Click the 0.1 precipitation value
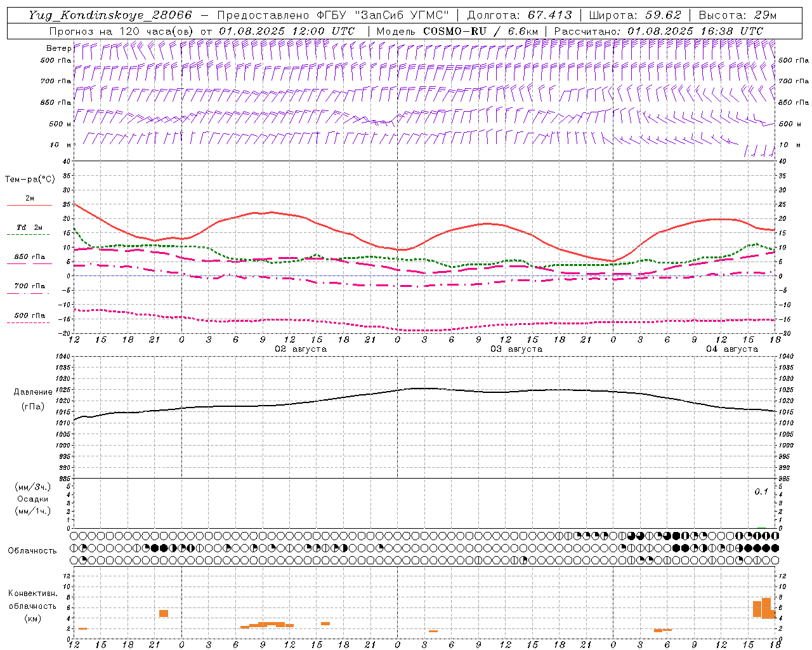This screenshot has height=650, width=812. click(761, 491)
